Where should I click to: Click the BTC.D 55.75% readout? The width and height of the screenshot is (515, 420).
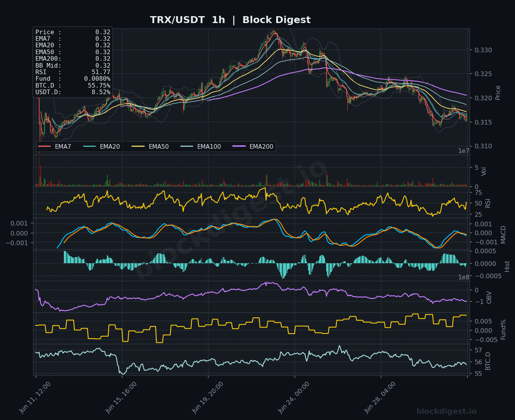[x=73, y=85]
